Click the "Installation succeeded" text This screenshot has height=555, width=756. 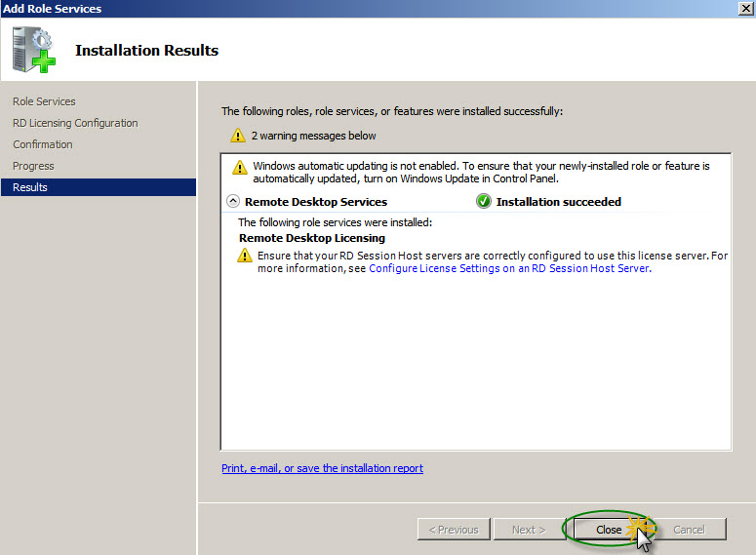[x=559, y=202]
